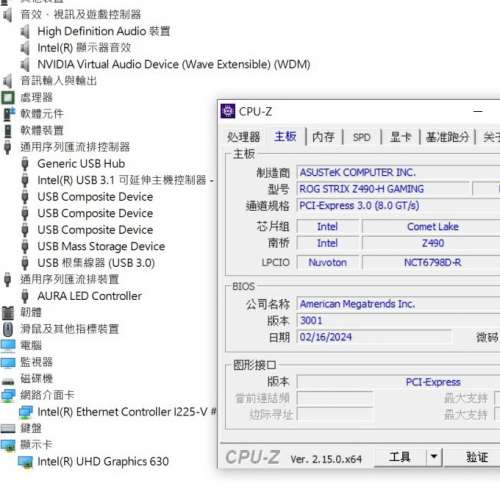Click the Nuvoton LPCIO vendor value
The width and height of the screenshot is (500, 500).
pyautogui.click(x=328, y=263)
